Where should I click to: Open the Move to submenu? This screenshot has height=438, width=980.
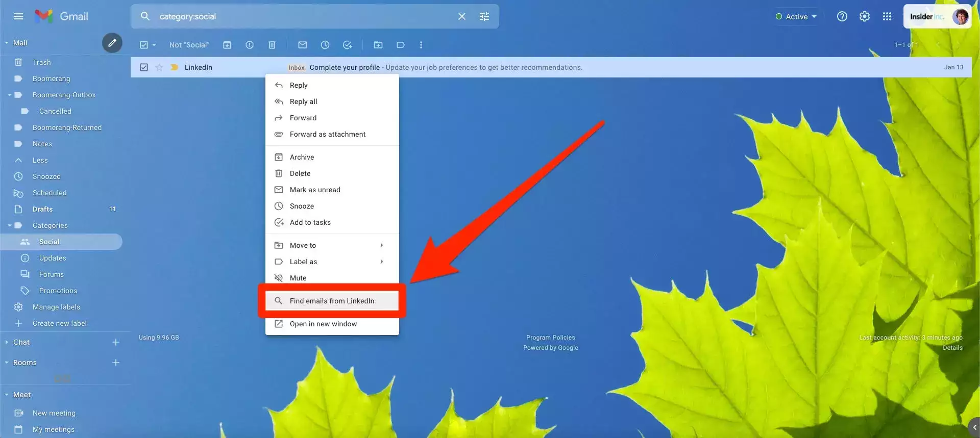pyautogui.click(x=332, y=245)
